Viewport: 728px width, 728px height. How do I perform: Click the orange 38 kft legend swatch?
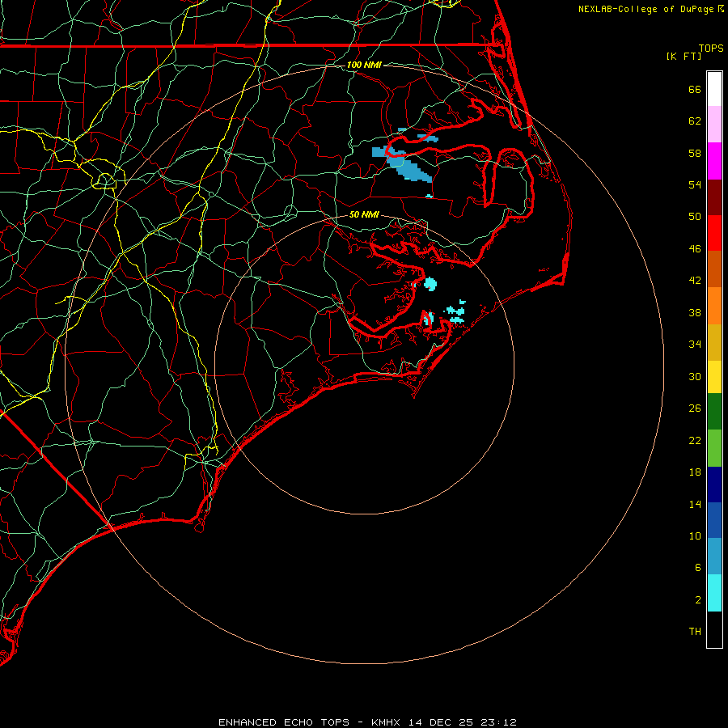[x=714, y=306]
